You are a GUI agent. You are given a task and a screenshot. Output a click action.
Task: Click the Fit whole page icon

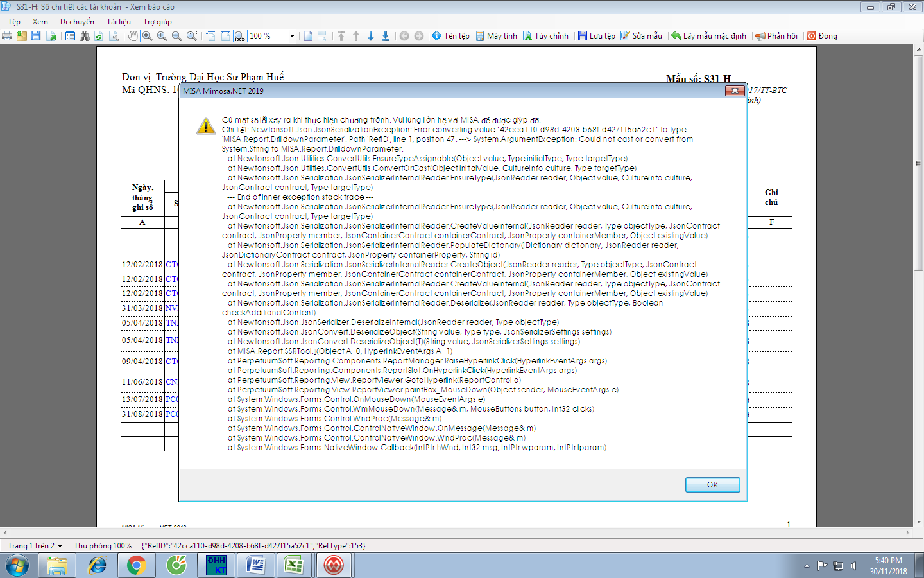(225, 36)
